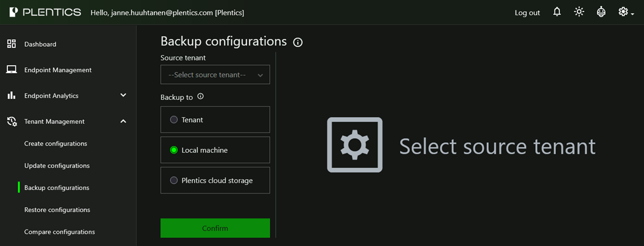Select the Tenant radio option
Image resolution: width=644 pixels, height=246 pixels.
[x=174, y=120]
